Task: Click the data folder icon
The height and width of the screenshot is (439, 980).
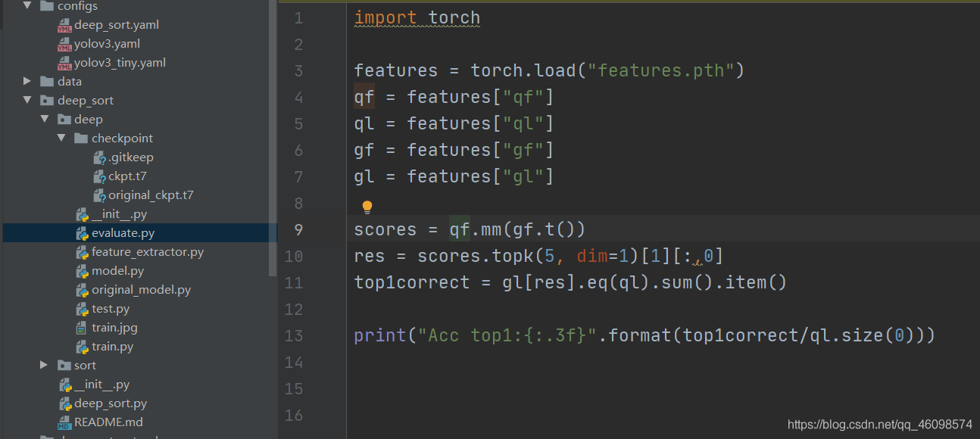Action: (x=46, y=82)
